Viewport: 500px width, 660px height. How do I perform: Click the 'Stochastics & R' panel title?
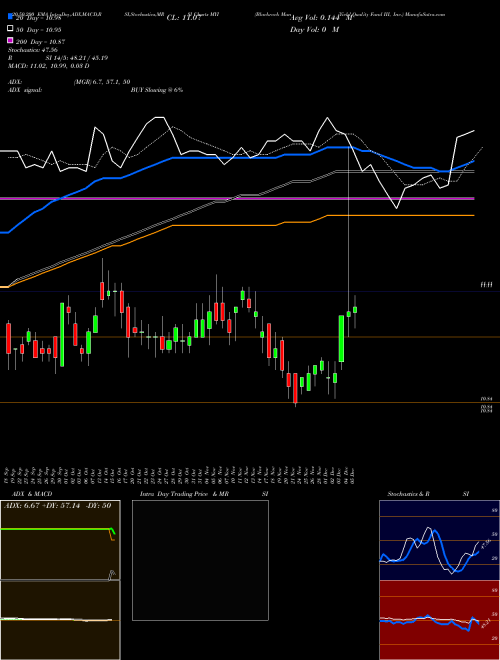(x=408, y=494)
